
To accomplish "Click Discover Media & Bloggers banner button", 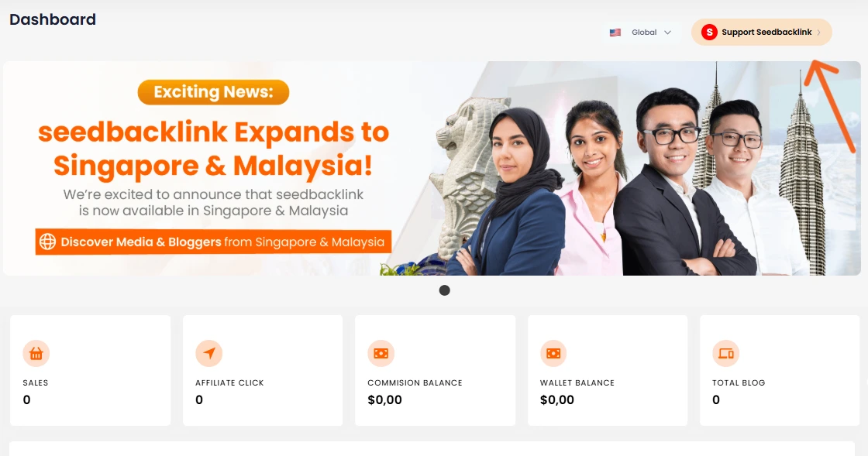I will point(213,242).
